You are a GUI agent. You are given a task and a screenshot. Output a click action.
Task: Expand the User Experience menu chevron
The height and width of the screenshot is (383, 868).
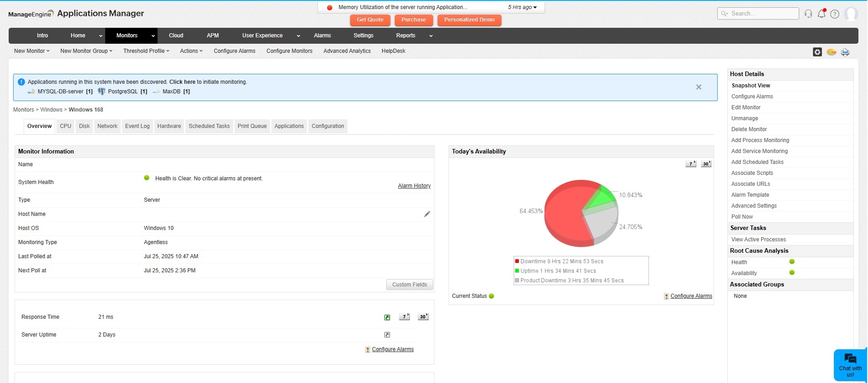(x=298, y=36)
